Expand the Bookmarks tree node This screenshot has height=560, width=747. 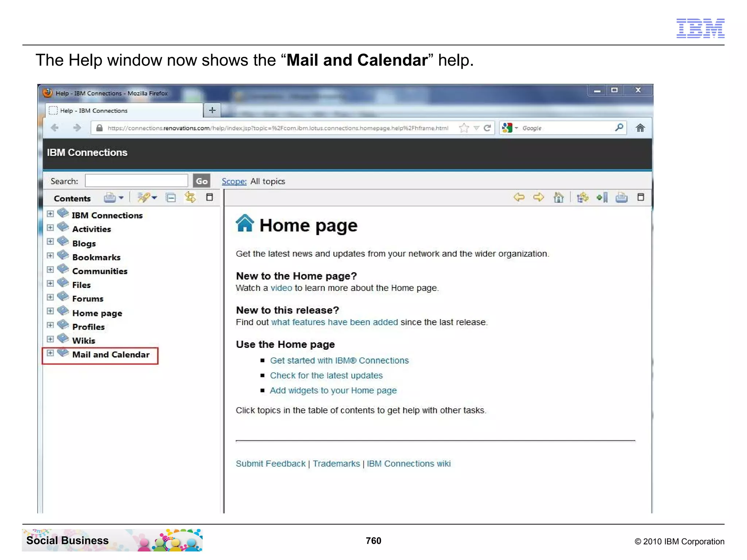point(50,256)
